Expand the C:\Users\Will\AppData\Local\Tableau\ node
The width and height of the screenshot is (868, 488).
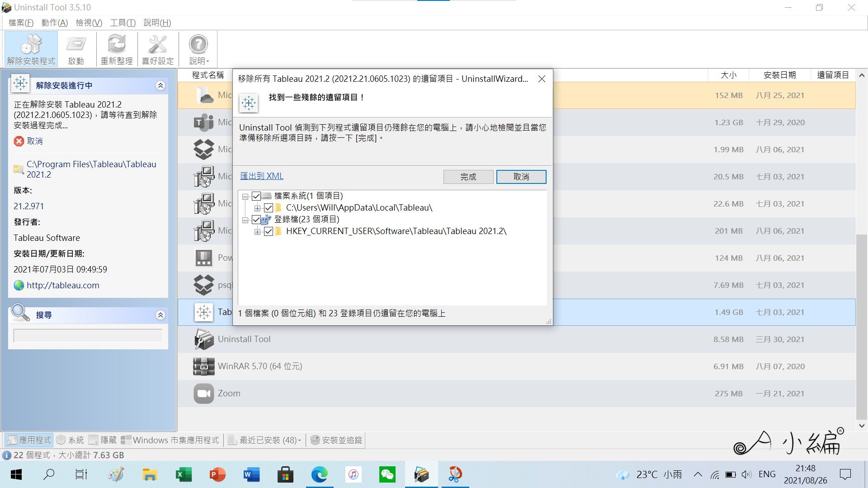[258, 208]
